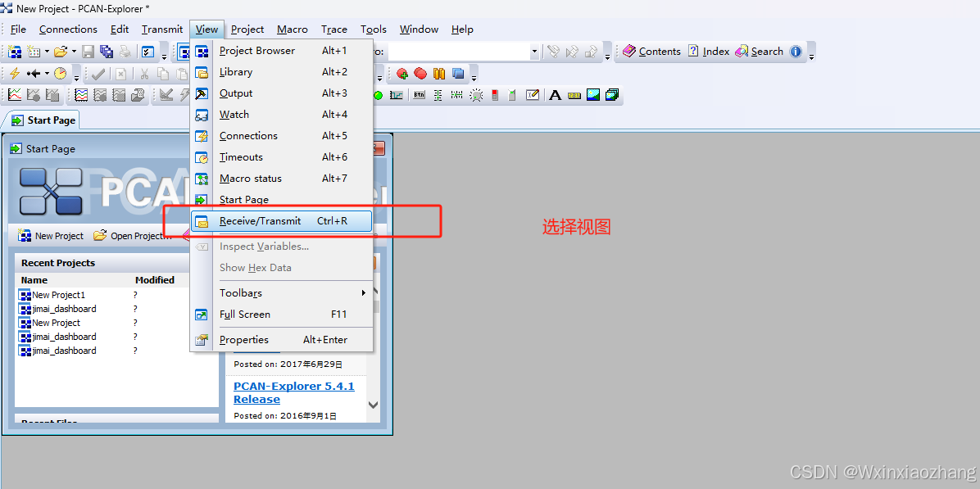Click the Print toolbar icon

tap(125, 52)
